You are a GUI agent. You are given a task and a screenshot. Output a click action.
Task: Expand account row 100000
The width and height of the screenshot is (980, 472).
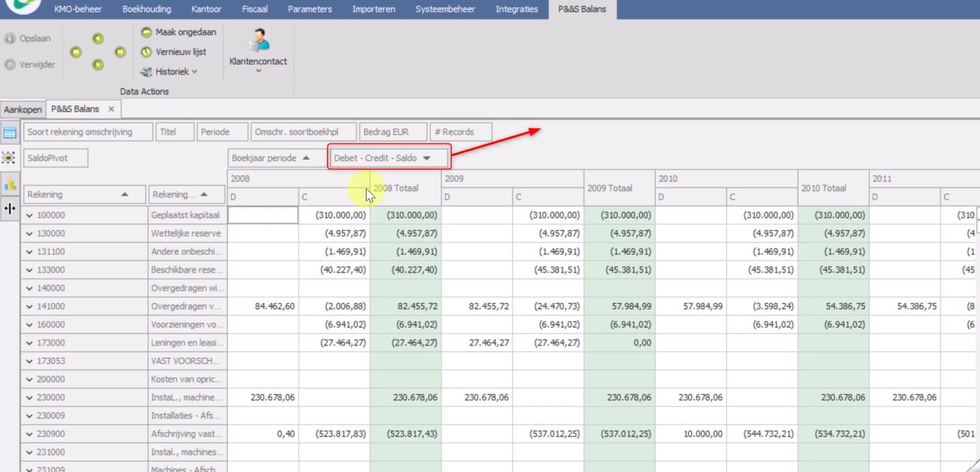(x=31, y=215)
